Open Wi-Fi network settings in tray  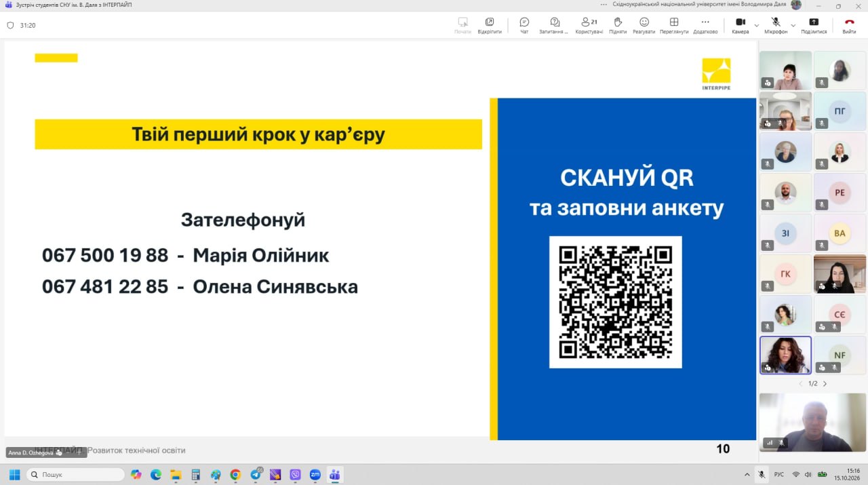[796, 474]
